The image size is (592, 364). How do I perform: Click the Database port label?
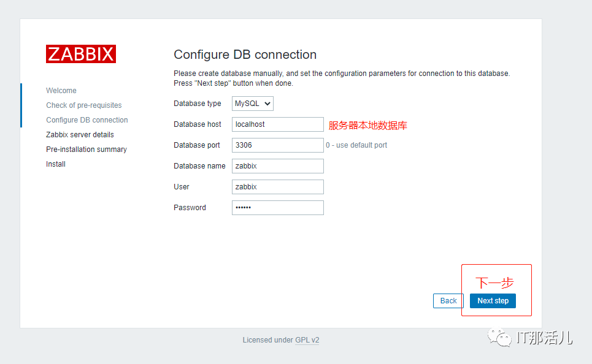[197, 145]
